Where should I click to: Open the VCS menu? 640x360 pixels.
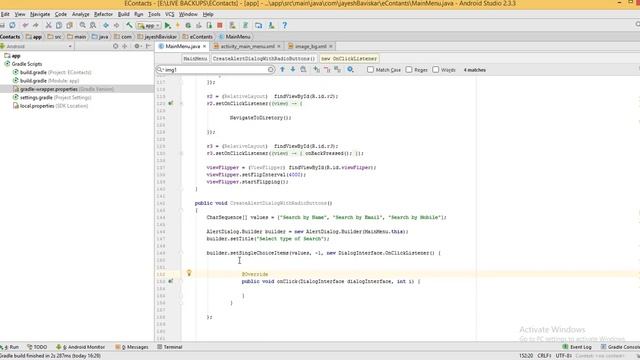click(169, 14)
